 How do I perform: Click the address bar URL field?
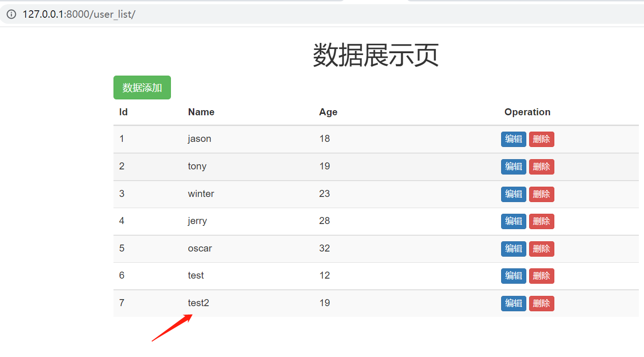(x=280, y=14)
